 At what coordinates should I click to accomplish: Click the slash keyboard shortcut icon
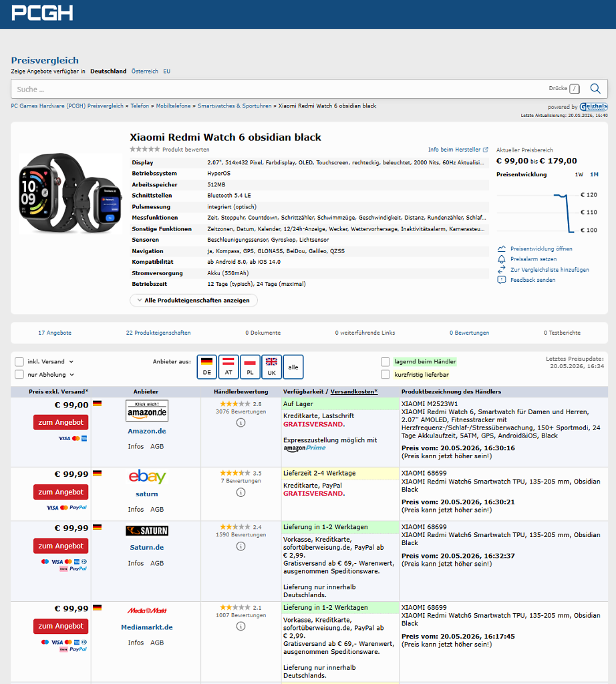point(575,89)
